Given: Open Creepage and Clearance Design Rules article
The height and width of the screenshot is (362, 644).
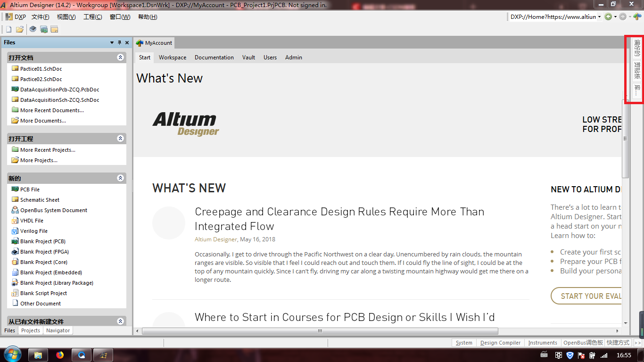Looking at the screenshot, I should tap(339, 219).
